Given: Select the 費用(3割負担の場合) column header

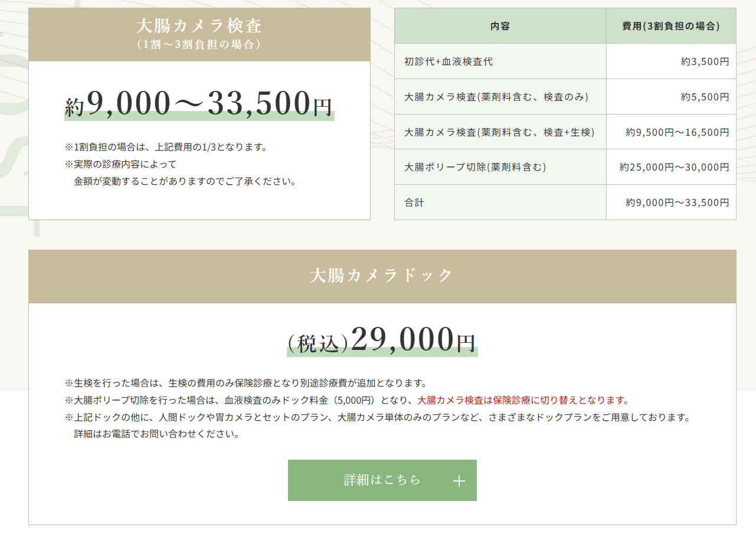Looking at the screenshot, I should [x=670, y=26].
